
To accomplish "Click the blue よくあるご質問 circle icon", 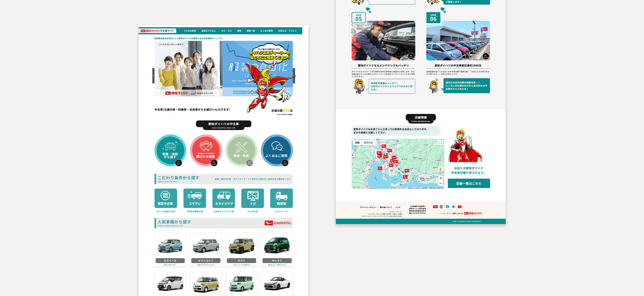I will 277,150.
